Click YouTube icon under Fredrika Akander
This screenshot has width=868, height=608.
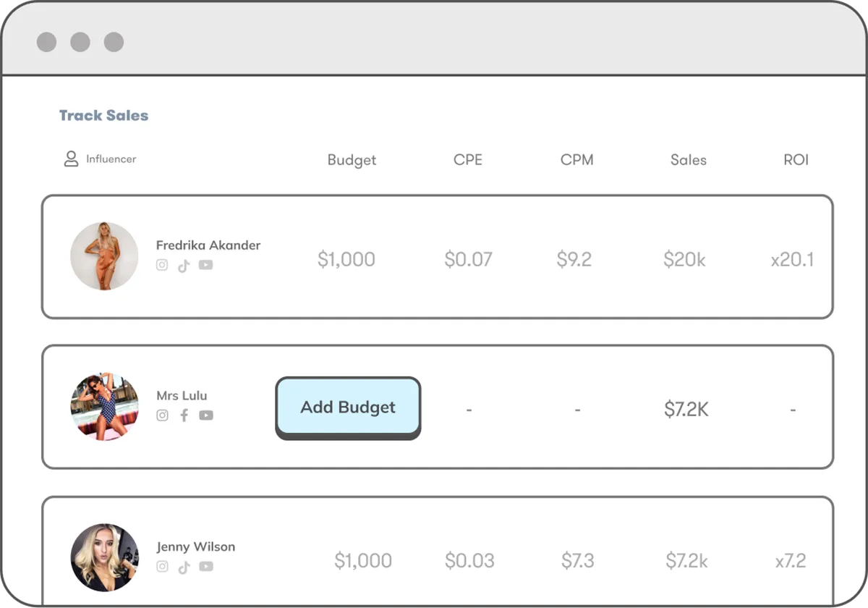point(206,265)
